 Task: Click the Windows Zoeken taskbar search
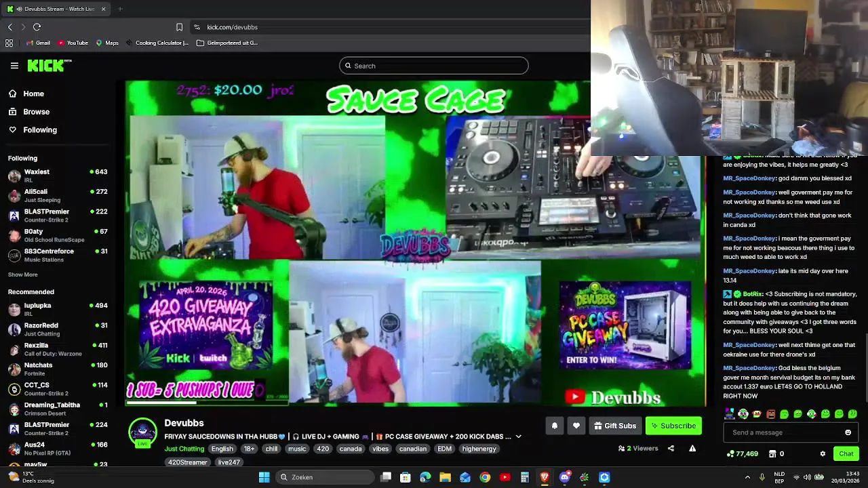[325, 477]
